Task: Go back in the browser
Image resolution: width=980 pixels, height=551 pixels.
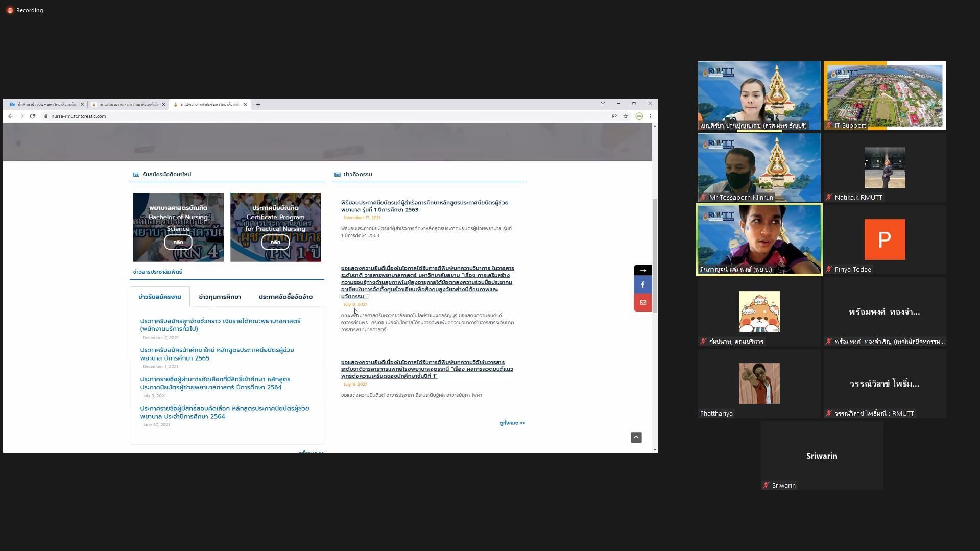Action: [x=10, y=116]
